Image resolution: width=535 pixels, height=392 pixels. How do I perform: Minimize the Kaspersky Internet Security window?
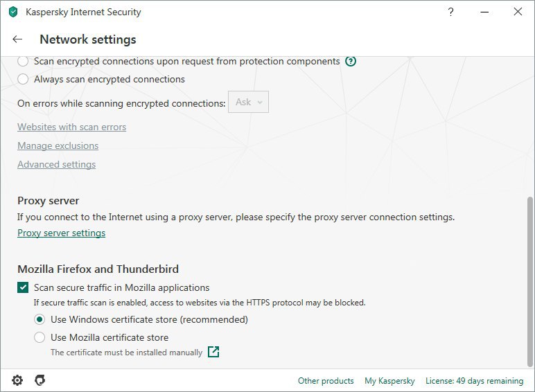click(x=484, y=12)
